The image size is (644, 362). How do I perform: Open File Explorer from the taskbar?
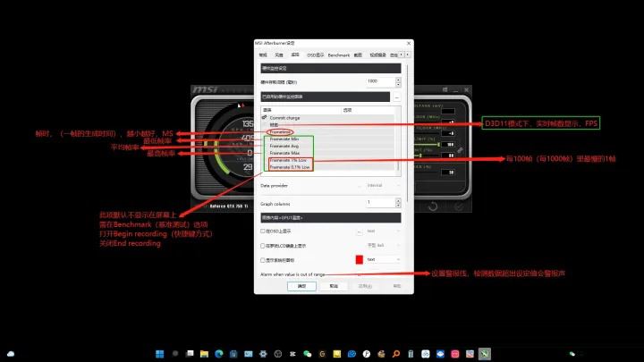pos(204,353)
